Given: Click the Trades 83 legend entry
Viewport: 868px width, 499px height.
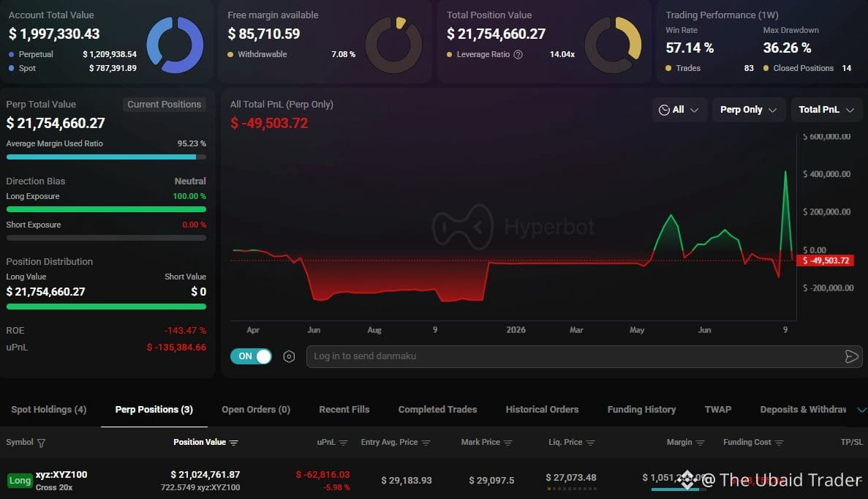Looking at the screenshot, I should tap(709, 68).
